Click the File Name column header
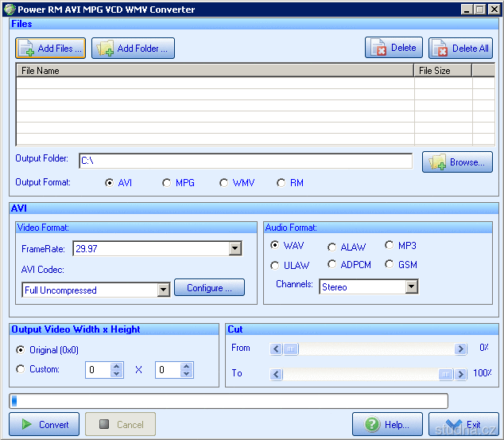This screenshot has width=504, height=440. (215, 71)
